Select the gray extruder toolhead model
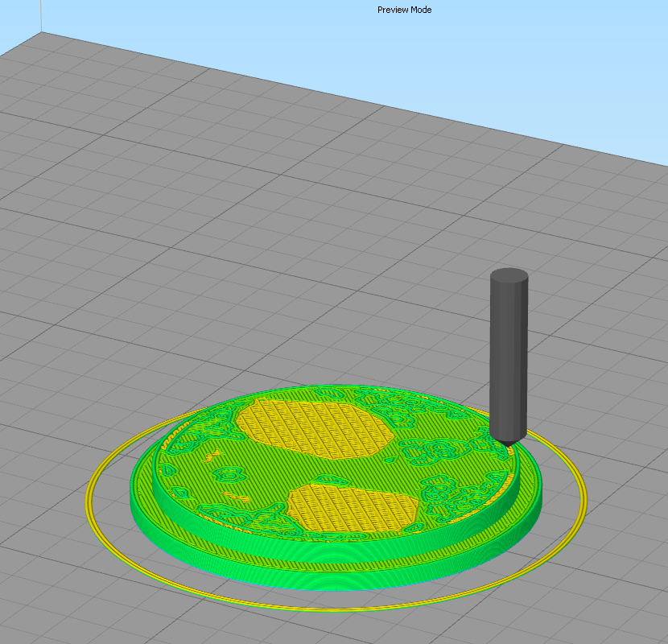Screen dimensions: 668x644 (509, 357)
